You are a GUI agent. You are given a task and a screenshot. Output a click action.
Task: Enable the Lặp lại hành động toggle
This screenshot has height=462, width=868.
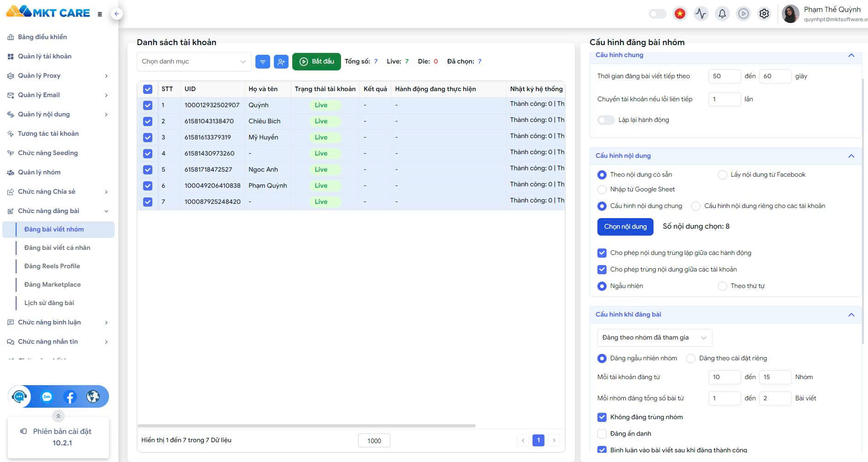tap(606, 120)
